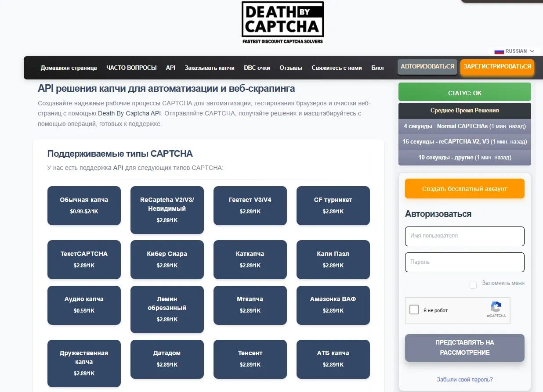The height and width of the screenshot is (392, 543).
Task: Open the 'Тенсент' card
Action: [x=250, y=359]
